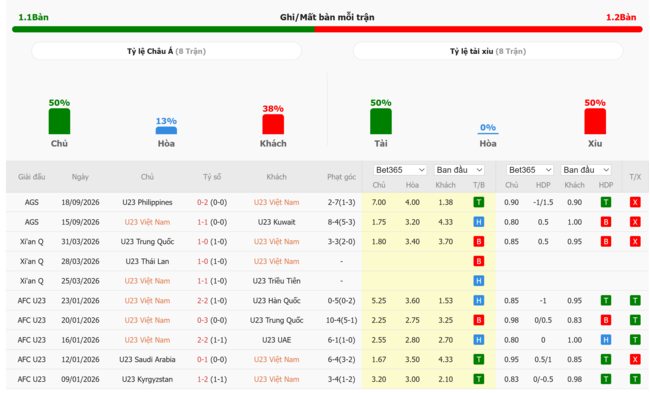Click red X over/under badge in 31/03/2026 row
This screenshot has width=650, height=393.
(635, 242)
